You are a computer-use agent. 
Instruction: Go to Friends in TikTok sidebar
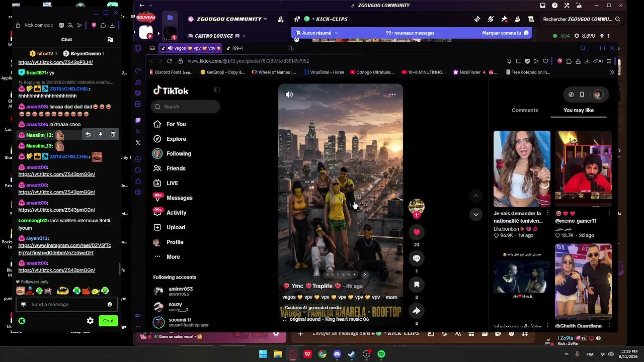click(170, 168)
